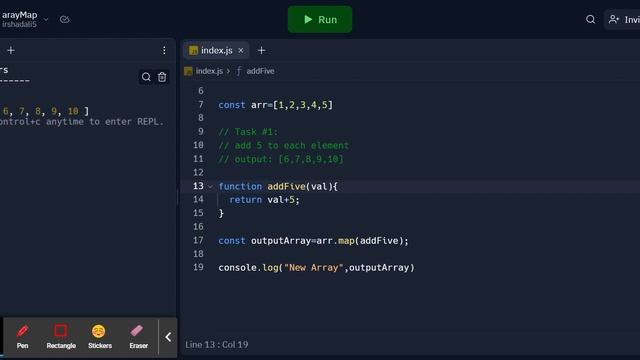Select the Eraser tool
Image resolution: width=640 pixels, height=360 pixels.
pyautogui.click(x=138, y=337)
